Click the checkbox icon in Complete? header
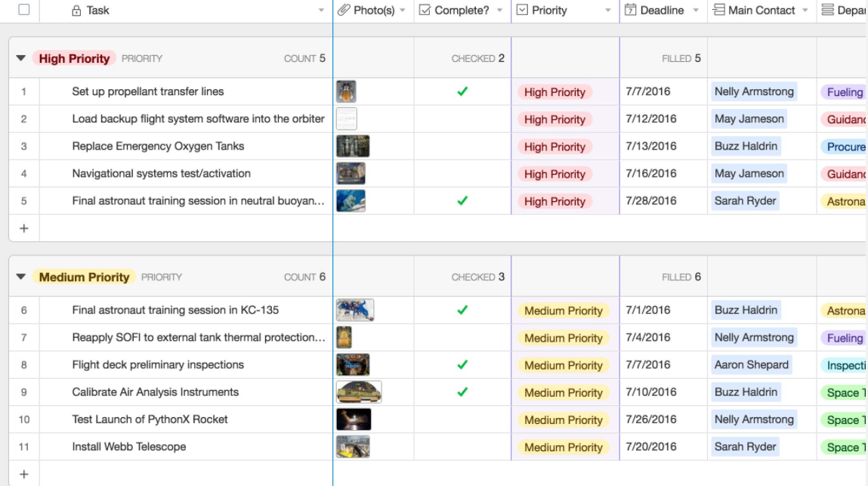The height and width of the screenshot is (486, 868). (425, 11)
